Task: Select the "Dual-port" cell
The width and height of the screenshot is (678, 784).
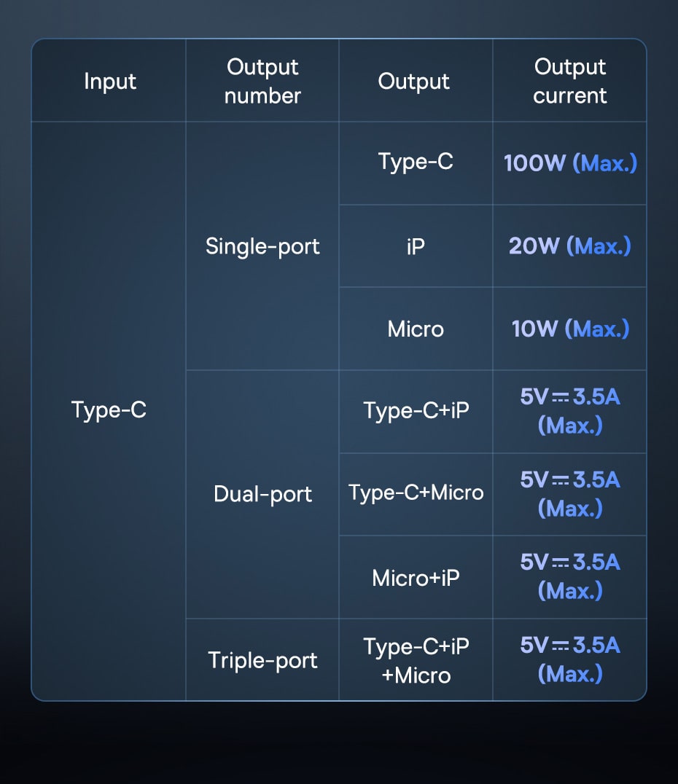Action: click(x=262, y=494)
